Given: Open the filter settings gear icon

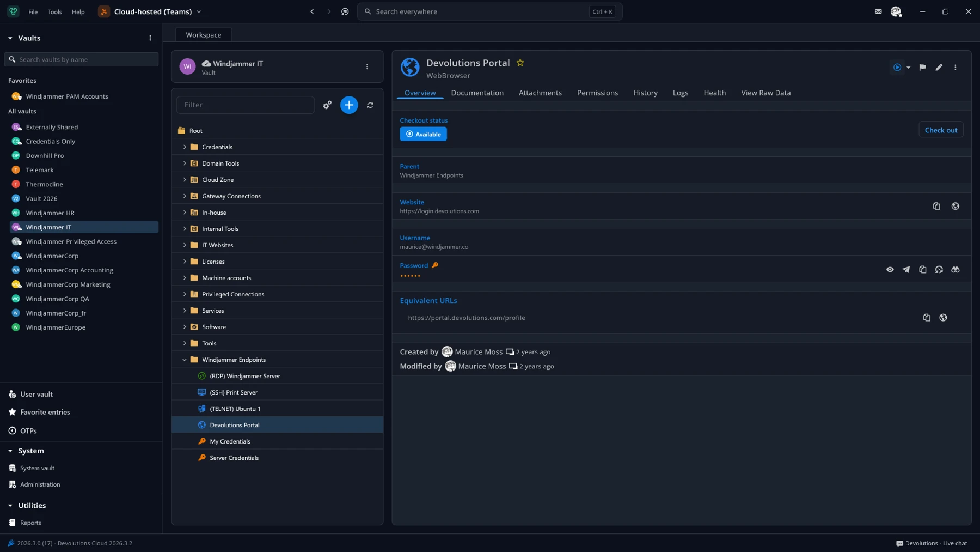Looking at the screenshot, I should click(x=327, y=105).
